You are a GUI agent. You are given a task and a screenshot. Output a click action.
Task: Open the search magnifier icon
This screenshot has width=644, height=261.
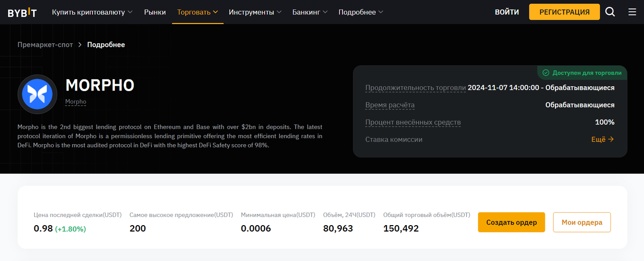click(x=610, y=12)
